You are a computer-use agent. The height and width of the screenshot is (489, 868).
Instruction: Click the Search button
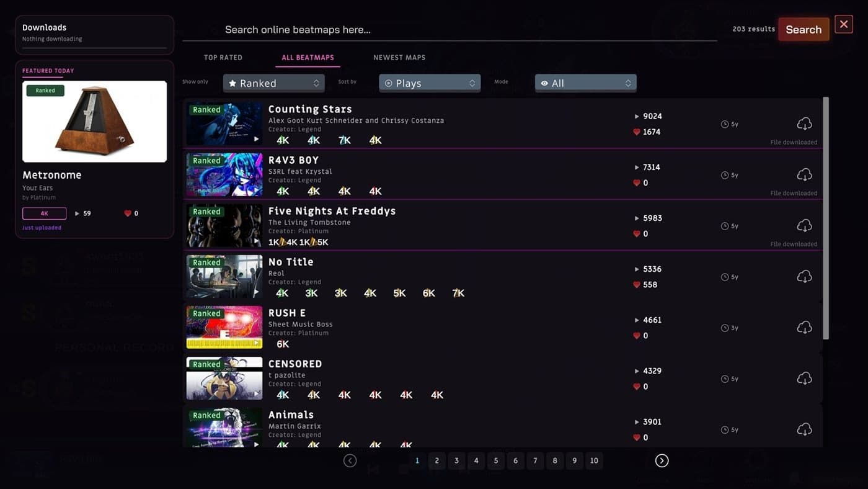click(x=804, y=29)
